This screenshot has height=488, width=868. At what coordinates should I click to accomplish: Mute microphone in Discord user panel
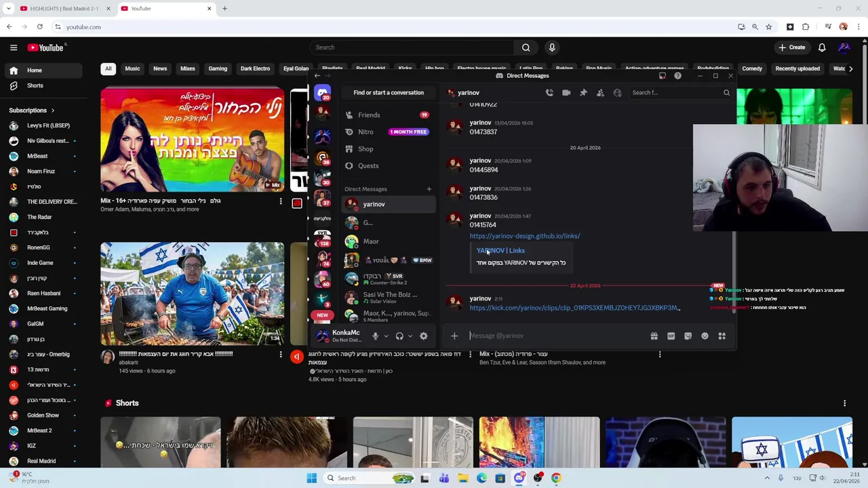click(375, 336)
